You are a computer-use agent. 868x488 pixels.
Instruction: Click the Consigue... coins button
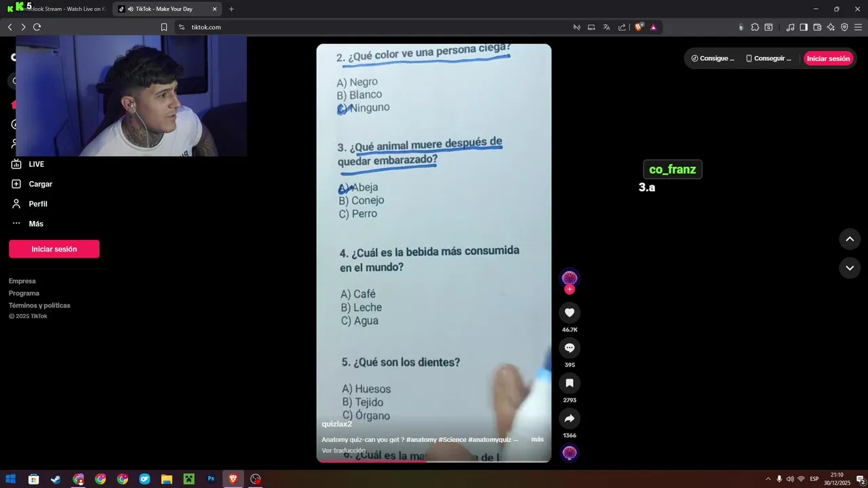[713, 58]
